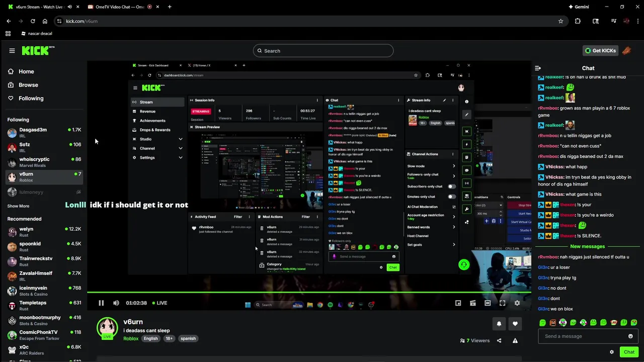Click the 18+ tag

click(x=169, y=339)
